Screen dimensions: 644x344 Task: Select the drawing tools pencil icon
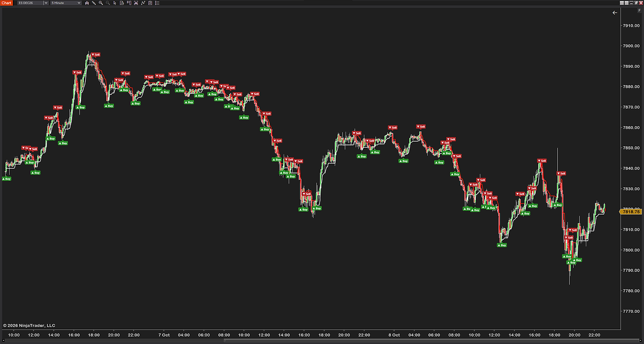[x=94, y=3]
